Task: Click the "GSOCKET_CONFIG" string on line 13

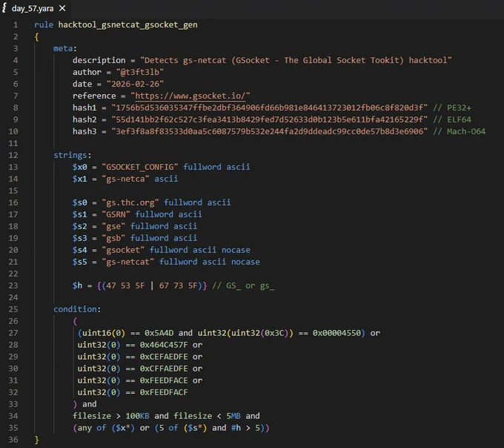Action: (140, 167)
